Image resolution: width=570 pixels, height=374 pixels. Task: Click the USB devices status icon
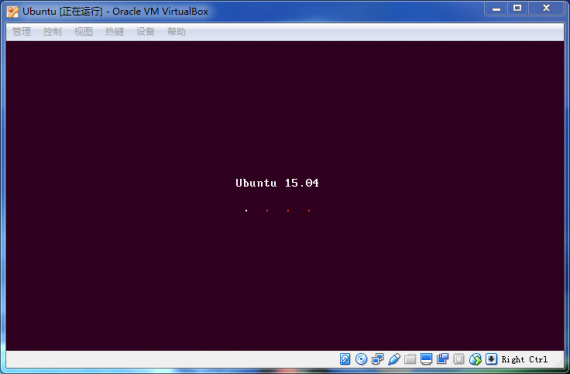point(394,359)
